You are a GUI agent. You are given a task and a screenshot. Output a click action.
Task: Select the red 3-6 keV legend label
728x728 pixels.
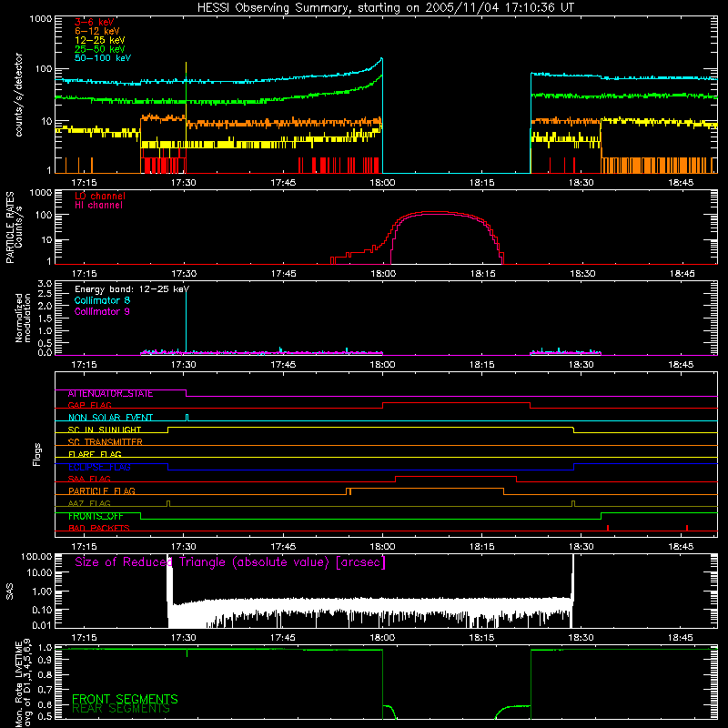95,22
